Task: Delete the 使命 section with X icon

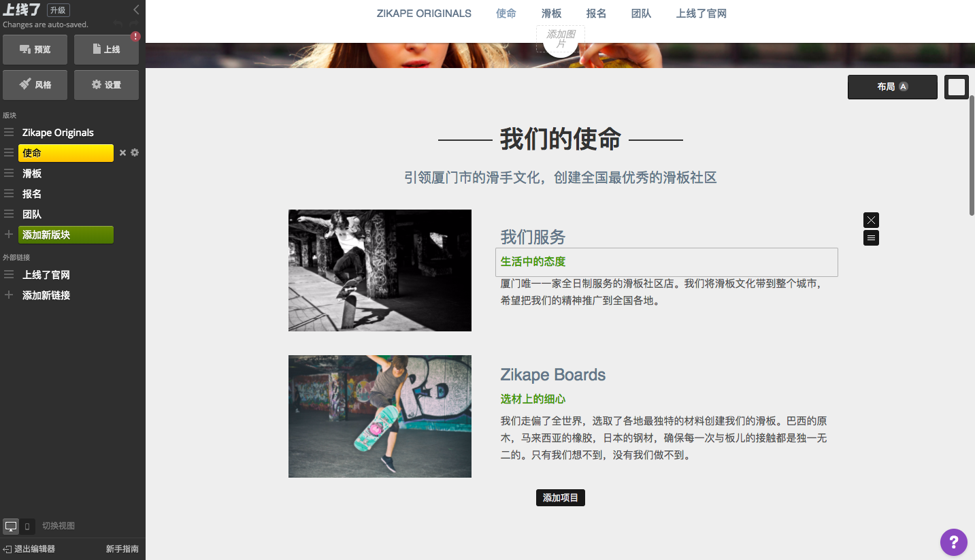Action: [x=123, y=153]
